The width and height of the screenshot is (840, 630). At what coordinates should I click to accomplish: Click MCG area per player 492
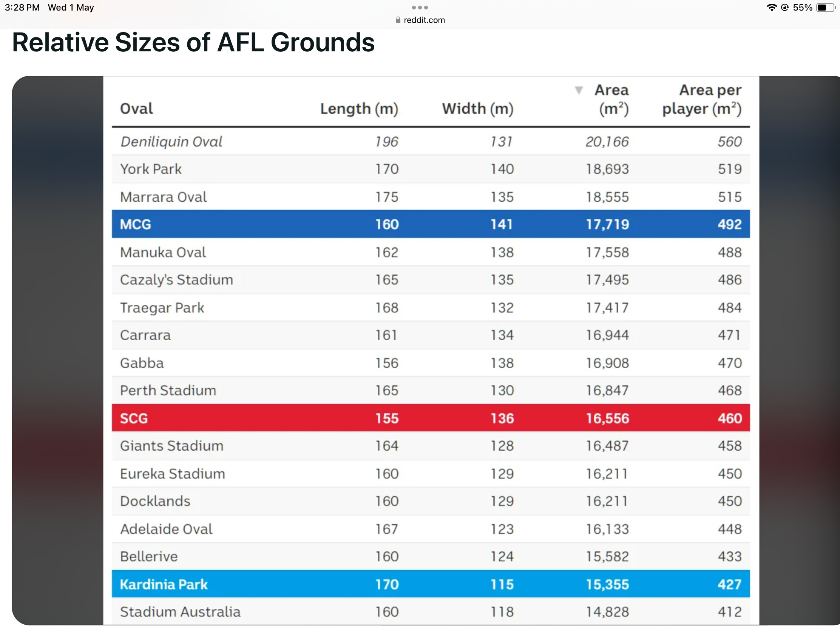[x=729, y=224]
